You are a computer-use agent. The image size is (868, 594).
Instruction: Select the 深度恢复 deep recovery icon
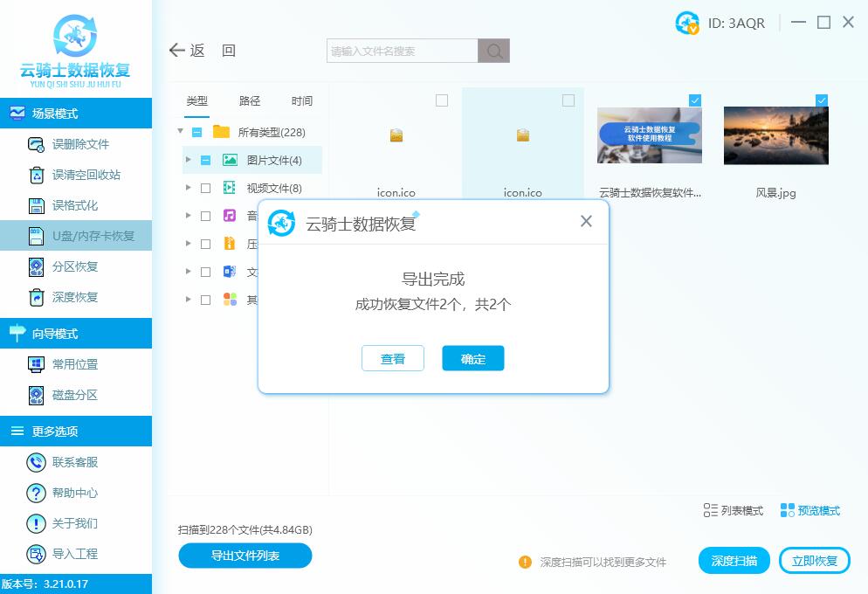[37, 298]
